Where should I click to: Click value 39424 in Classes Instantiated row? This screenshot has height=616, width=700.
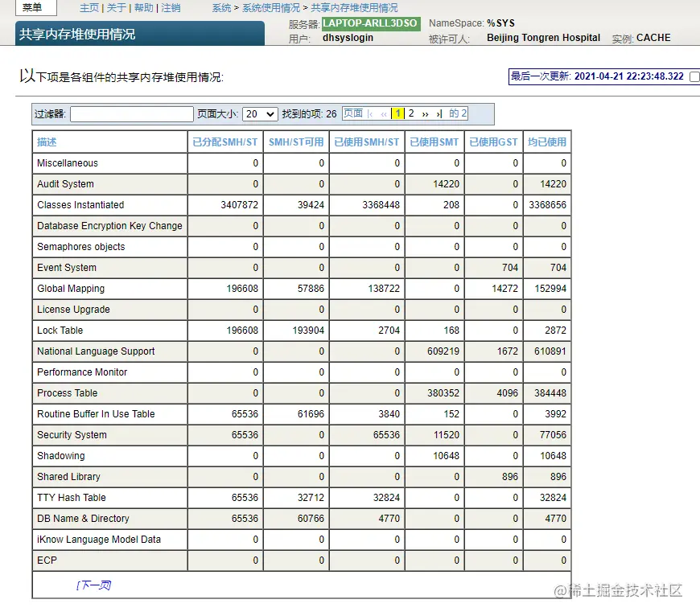pos(311,205)
